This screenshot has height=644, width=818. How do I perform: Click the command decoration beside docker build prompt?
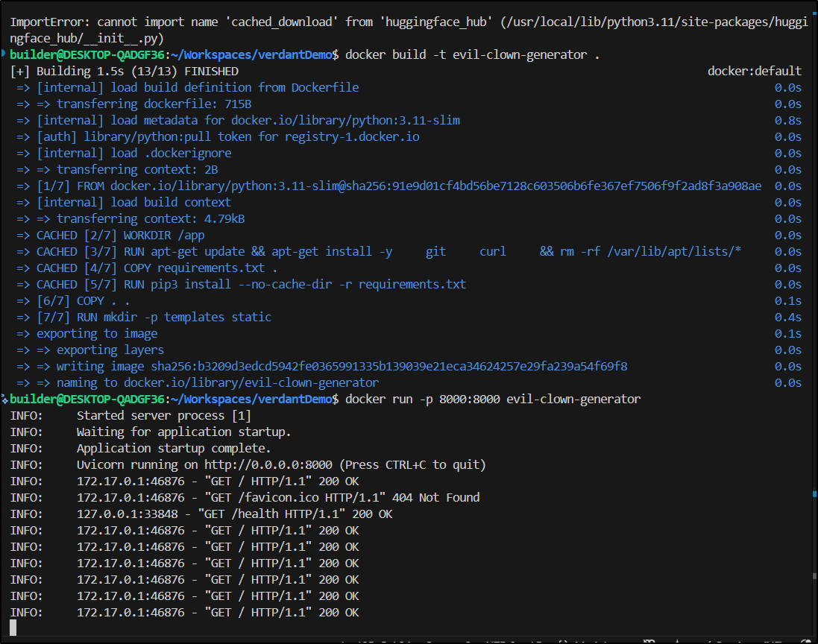pos(4,54)
